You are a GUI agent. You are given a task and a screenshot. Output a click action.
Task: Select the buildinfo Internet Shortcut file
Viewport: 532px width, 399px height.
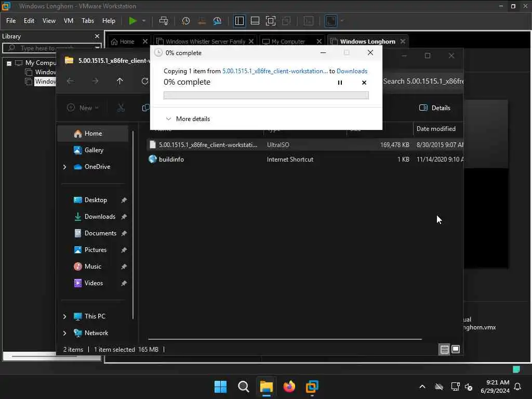pos(305,159)
